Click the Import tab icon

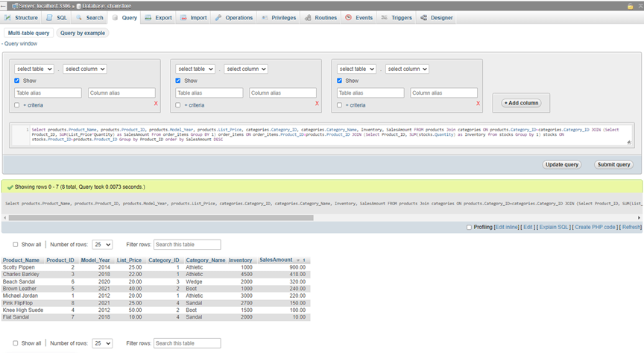[x=184, y=17]
